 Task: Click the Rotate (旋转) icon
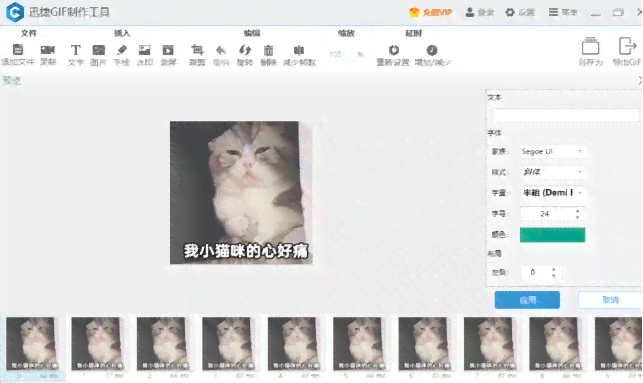pyautogui.click(x=245, y=50)
